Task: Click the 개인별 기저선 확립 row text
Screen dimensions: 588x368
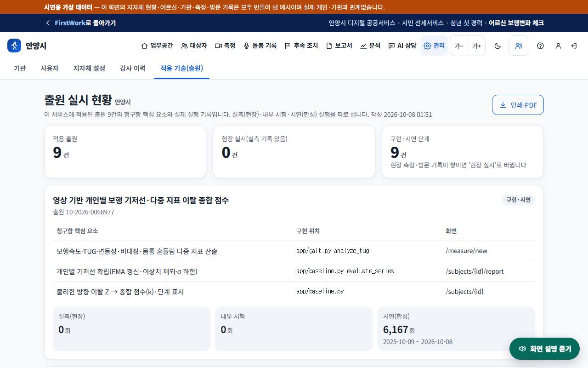Action: [127, 271]
